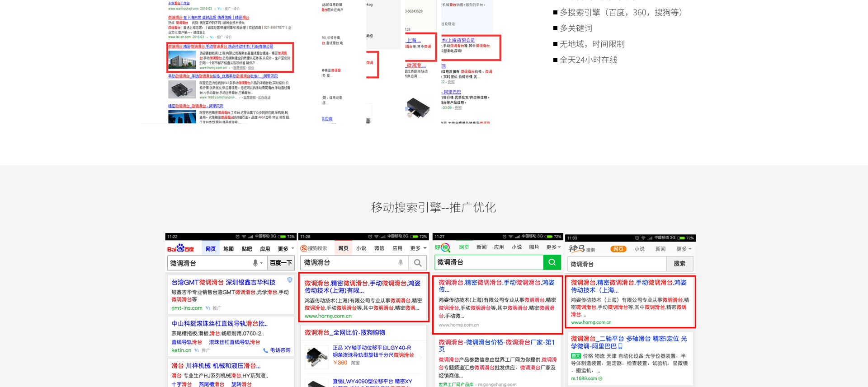Click the V1 badge next to ketin.cn
Viewport: 868px width, 387px height.
[197, 350]
